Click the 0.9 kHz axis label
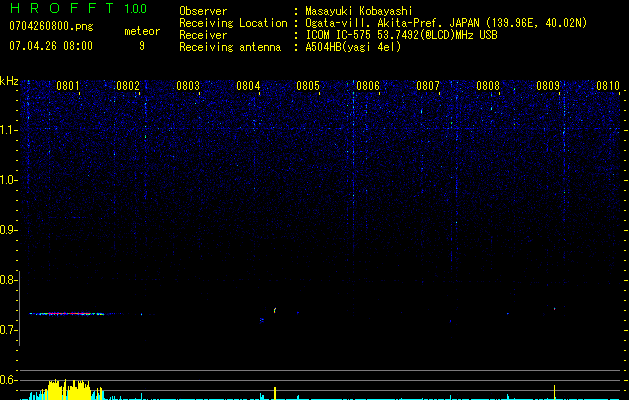 click(7, 230)
